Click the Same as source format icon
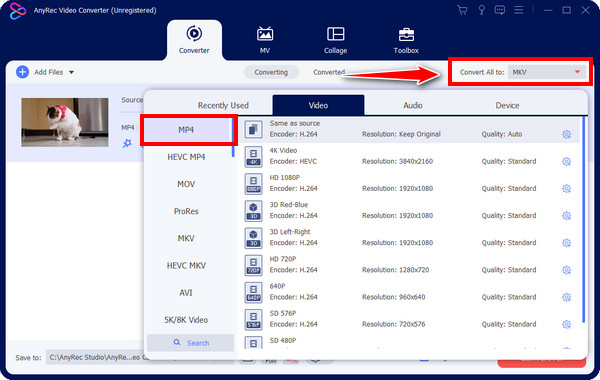 click(x=253, y=129)
